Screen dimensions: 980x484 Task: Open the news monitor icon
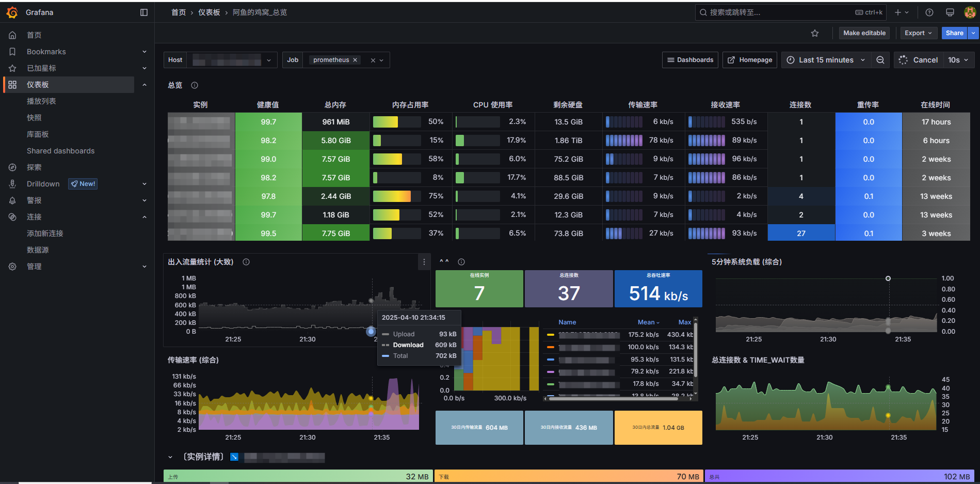coord(950,12)
